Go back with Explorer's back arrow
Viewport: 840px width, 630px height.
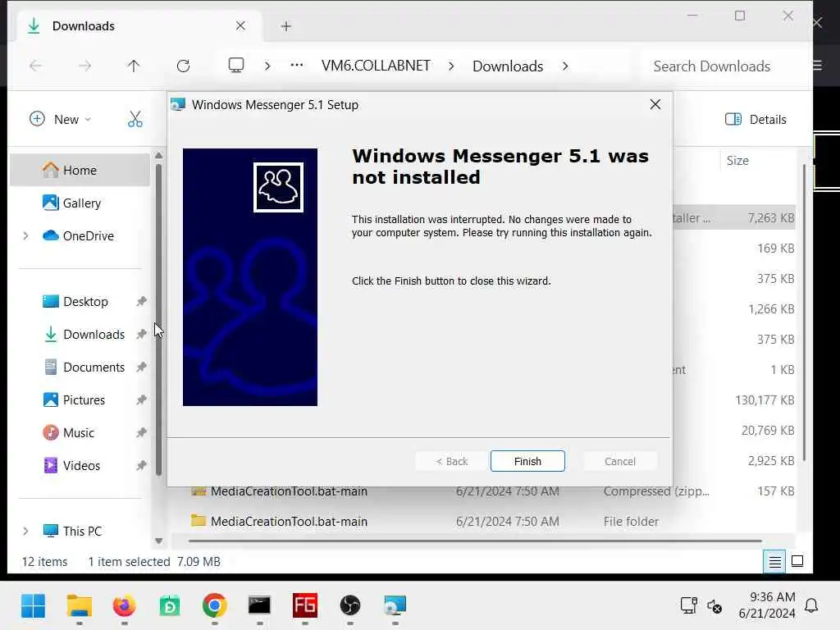[36, 66]
